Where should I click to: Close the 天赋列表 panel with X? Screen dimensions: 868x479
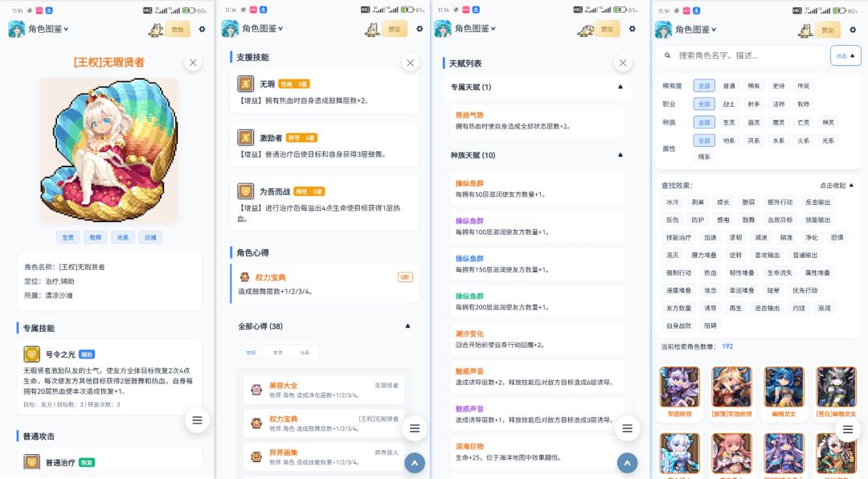623,63
